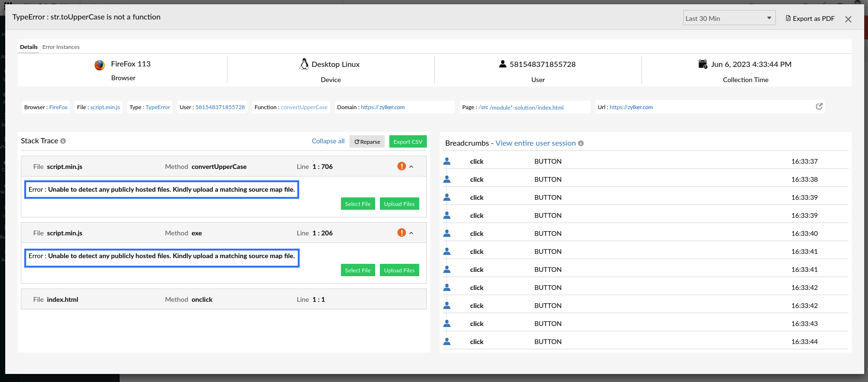Click the warning icon on exe row

point(401,233)
